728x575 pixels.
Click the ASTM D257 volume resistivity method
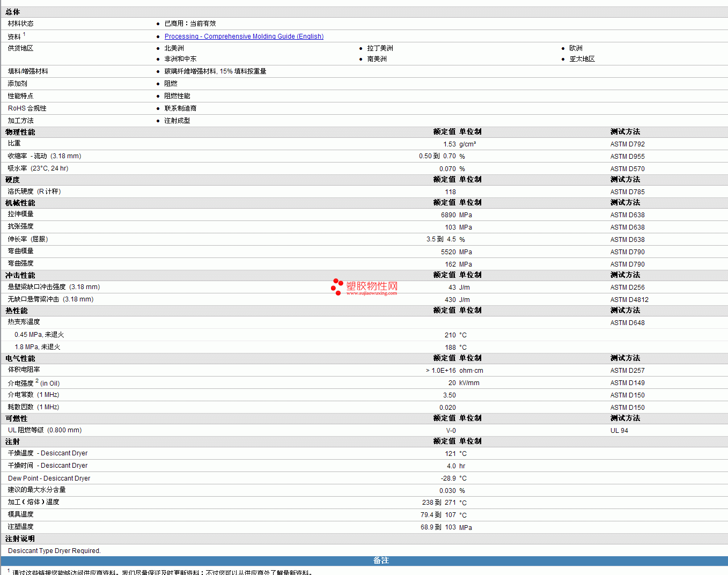[x=628, y=371]
